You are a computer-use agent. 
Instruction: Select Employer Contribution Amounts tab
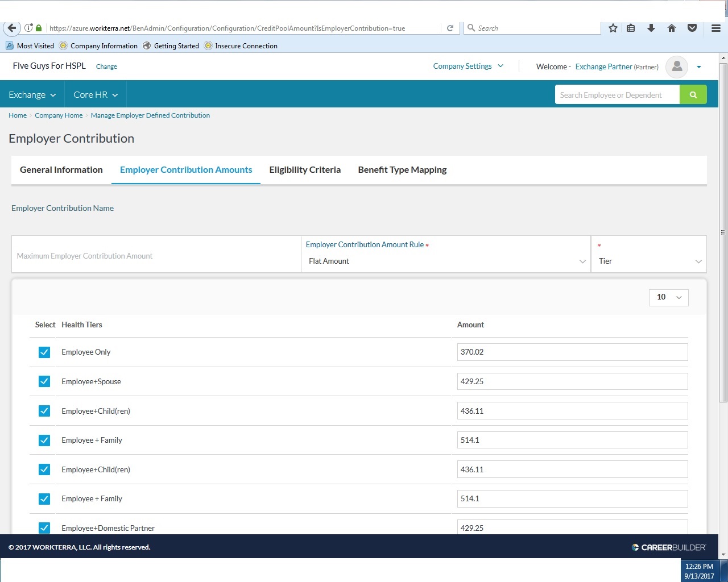(x=186, y=170)
